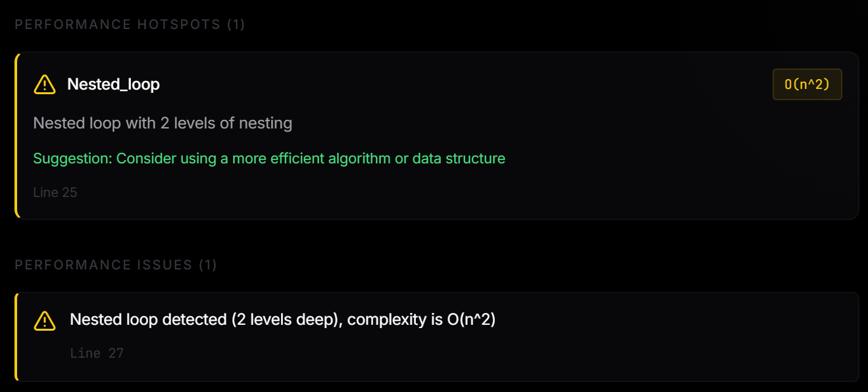Image resolution: width=868 pixels, height=392 pixels.
Task: Click the hotspot count (1) next to Performance Hotspots
Action: pos(236,25)
